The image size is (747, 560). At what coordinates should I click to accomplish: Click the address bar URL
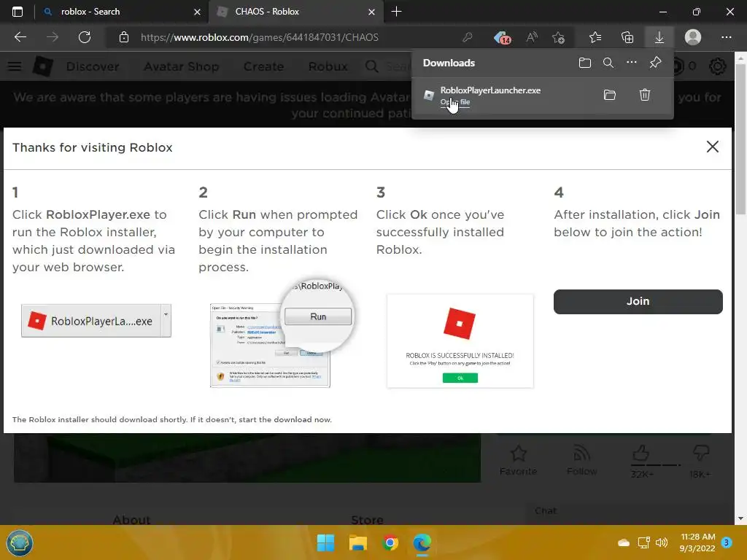(x=259, y=37)
